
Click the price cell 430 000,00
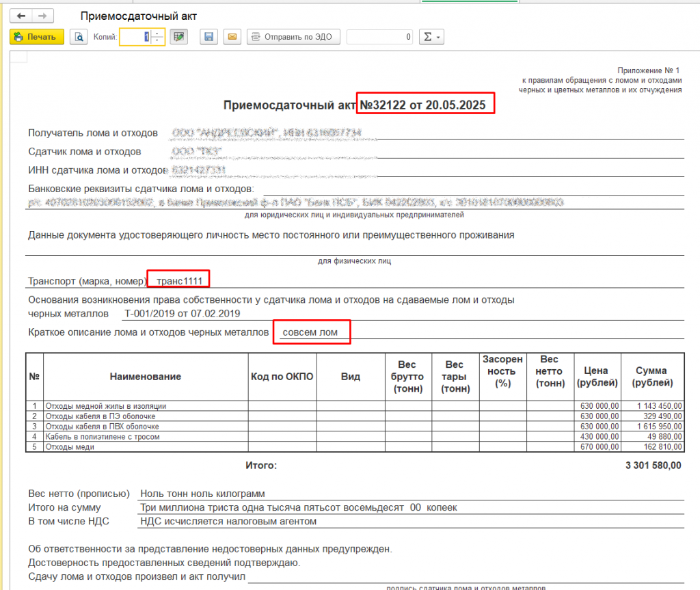coord(597,437)
